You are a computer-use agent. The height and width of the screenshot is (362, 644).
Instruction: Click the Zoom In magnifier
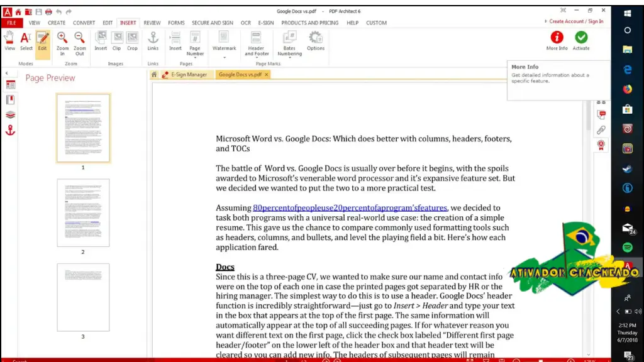coord(62,43)
